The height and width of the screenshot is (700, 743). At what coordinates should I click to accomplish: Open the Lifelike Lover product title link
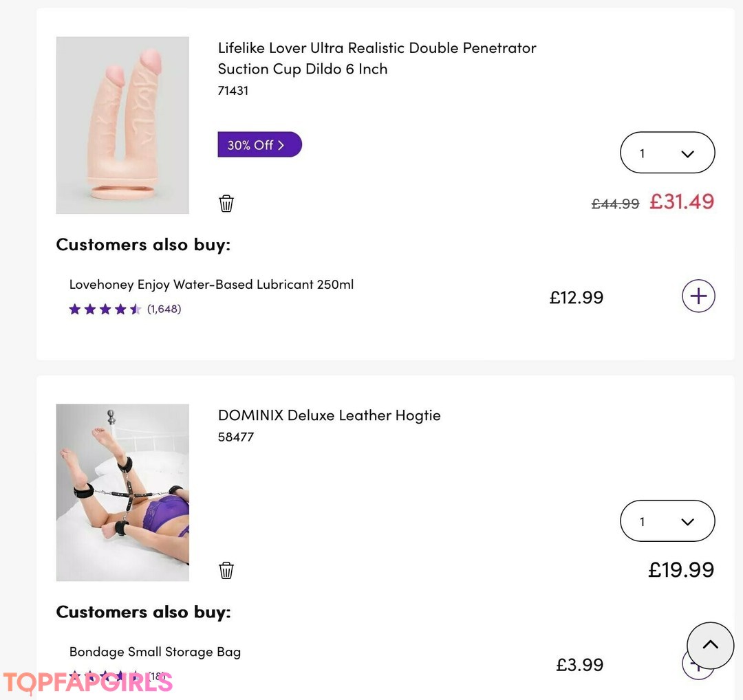(376, 58)
